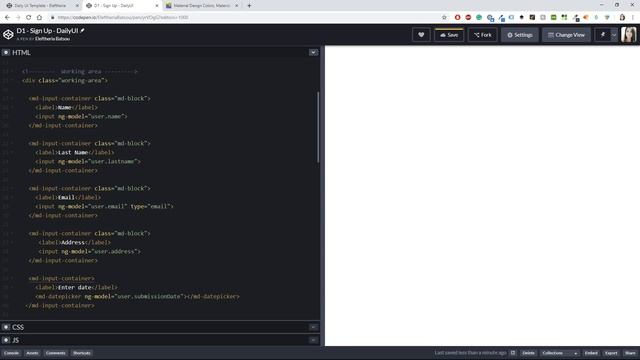Open the Assets panel

(x=32, y=353)
